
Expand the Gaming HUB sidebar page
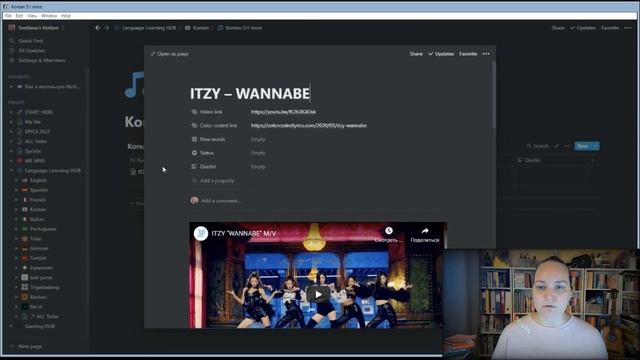click(11, 326)
